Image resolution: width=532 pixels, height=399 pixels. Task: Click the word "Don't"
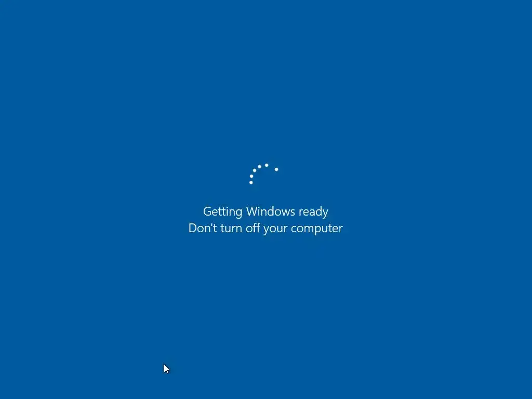coord(203,228)
